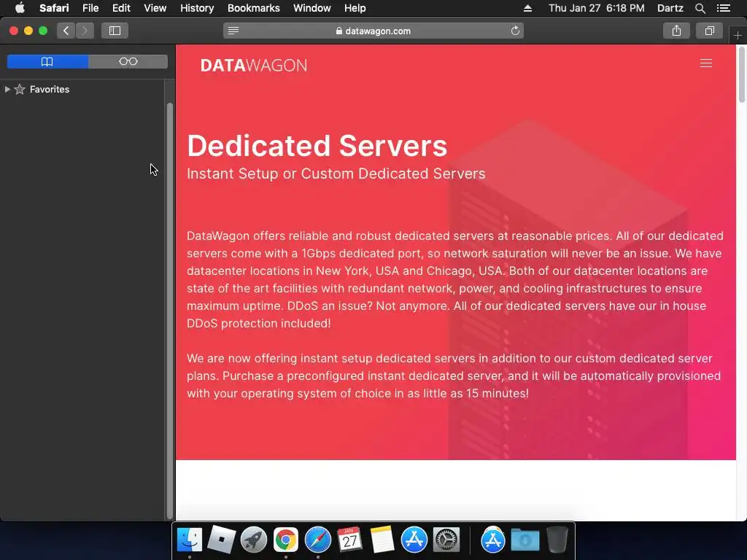This screenshot has height=560, width=747.
Task: Open the Share sheet button
Action: click(676, 31)
